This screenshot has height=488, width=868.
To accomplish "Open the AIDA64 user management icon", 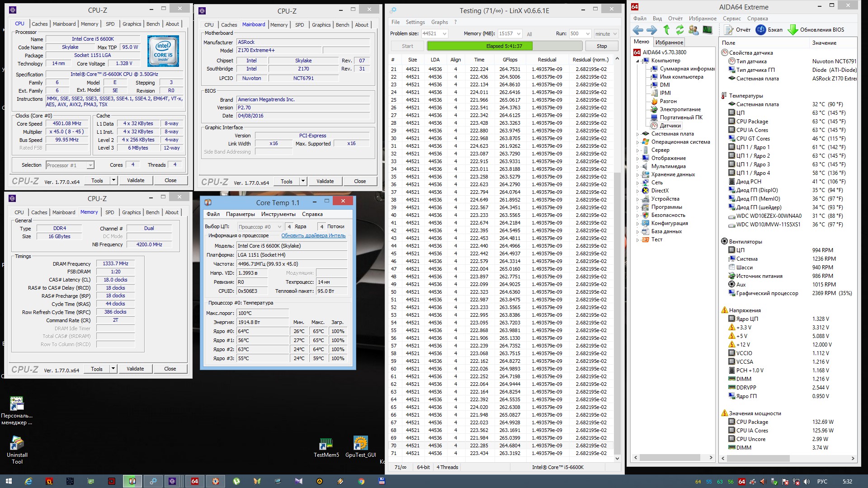I will tap(693, 30).
